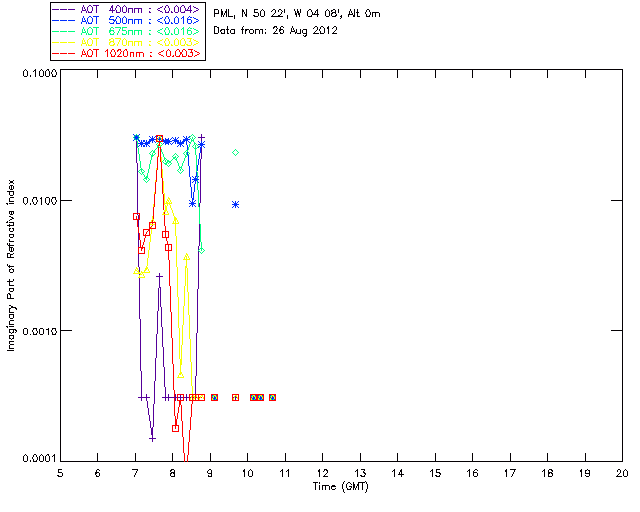Select the y-axis tick label 0.0100

tap(39, 201)
